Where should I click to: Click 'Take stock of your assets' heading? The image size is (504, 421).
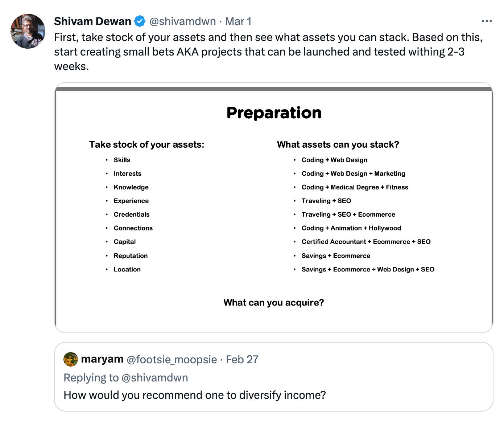[147, 144]
